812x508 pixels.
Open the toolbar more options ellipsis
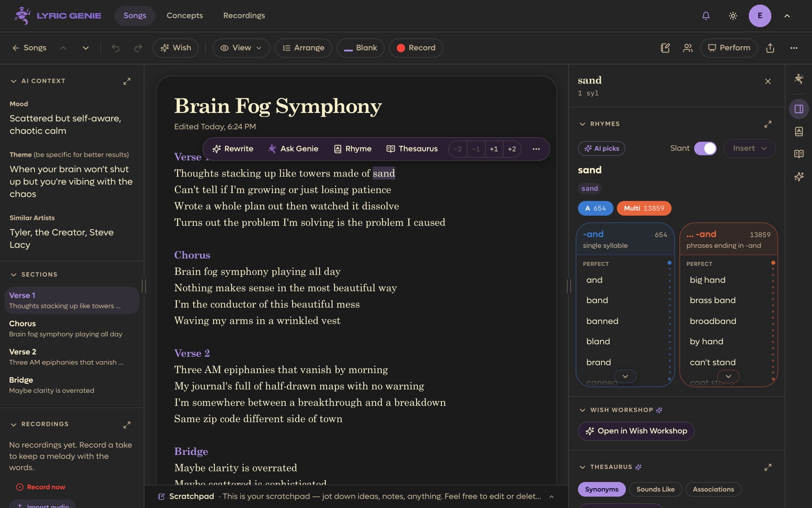[x=794, y=48]
